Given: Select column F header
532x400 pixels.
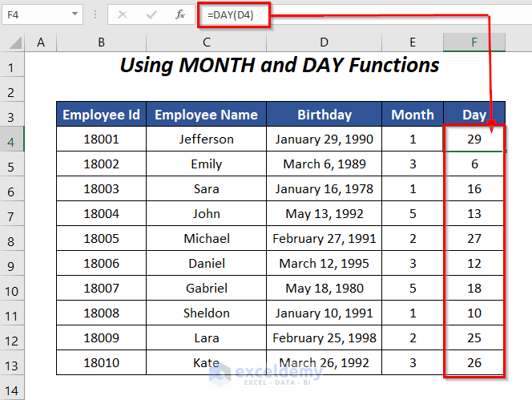Looking at the screenshot, I should 474,42.
